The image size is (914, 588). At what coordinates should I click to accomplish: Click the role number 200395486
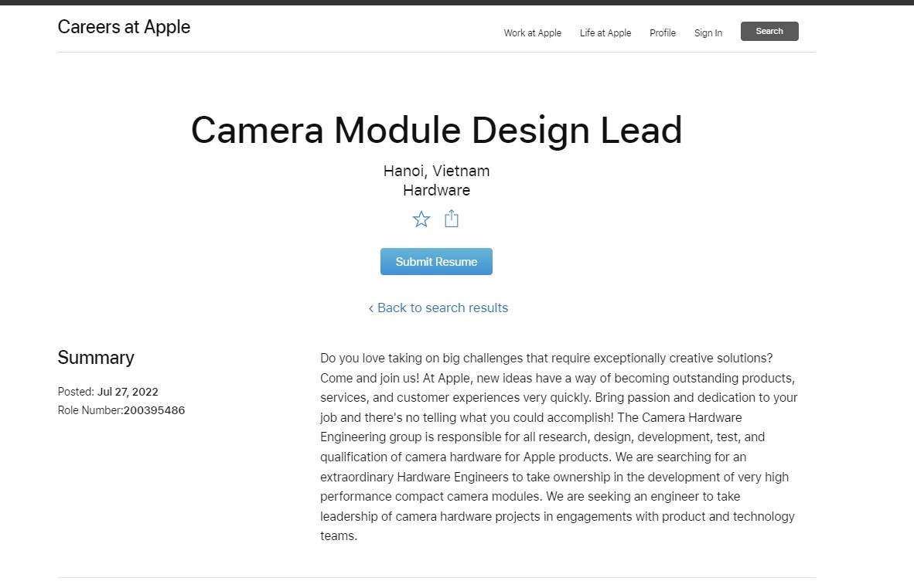[x=154, y=410]
